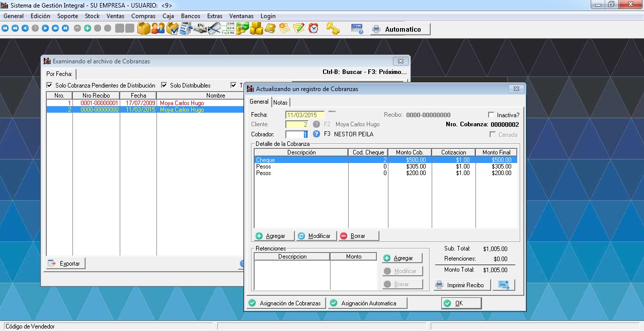Open the delivery truck toolbar icon
The image size is (644, 331).
(201, 29)
